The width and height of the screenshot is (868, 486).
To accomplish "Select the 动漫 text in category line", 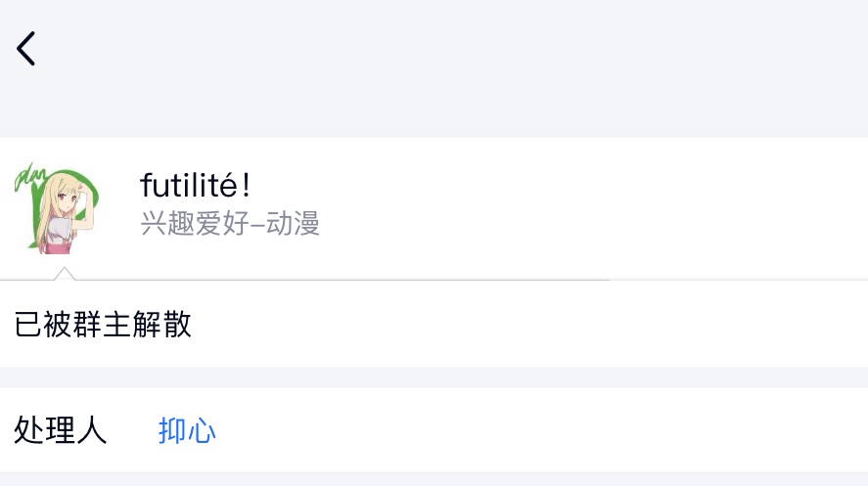I will (x=293, y=223).
